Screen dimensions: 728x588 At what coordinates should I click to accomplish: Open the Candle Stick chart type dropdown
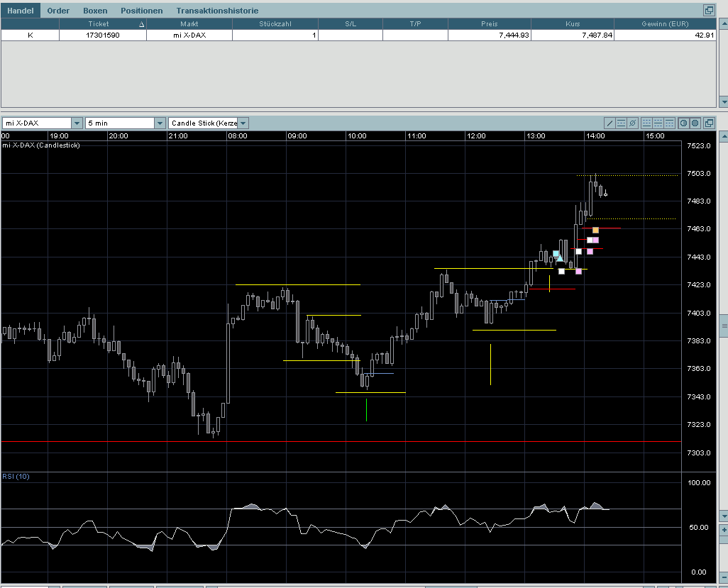point(243,123)
